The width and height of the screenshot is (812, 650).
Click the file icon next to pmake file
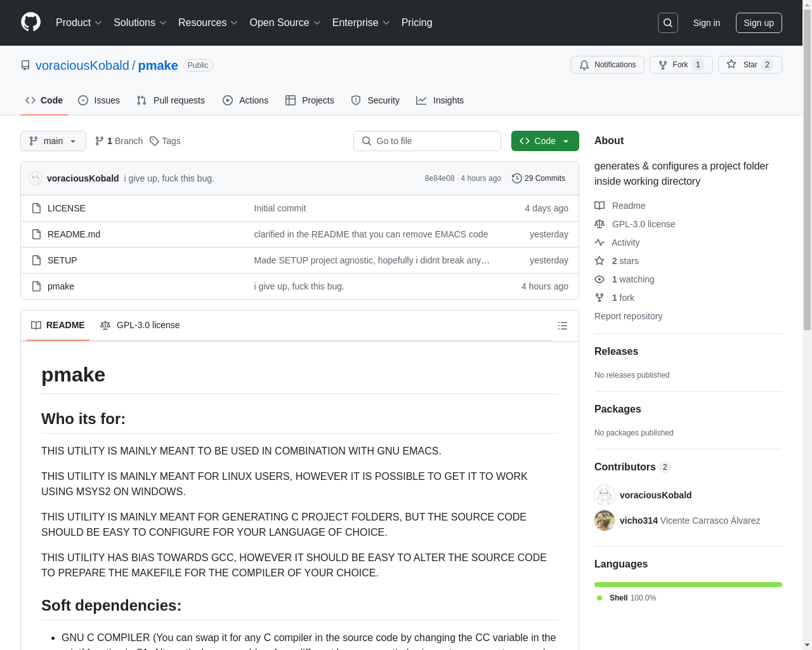point(37,286)
